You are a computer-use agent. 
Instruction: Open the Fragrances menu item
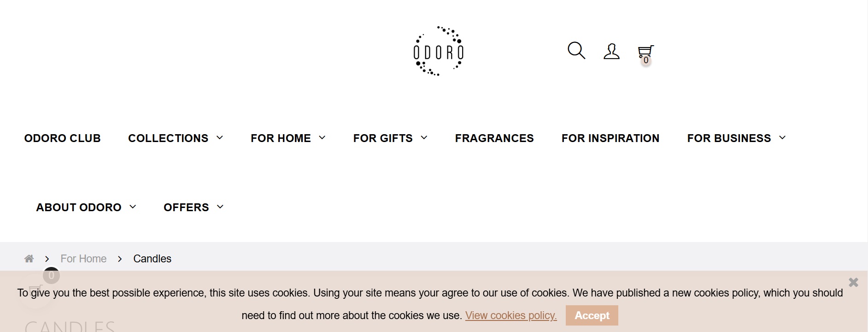pos(494,138)
